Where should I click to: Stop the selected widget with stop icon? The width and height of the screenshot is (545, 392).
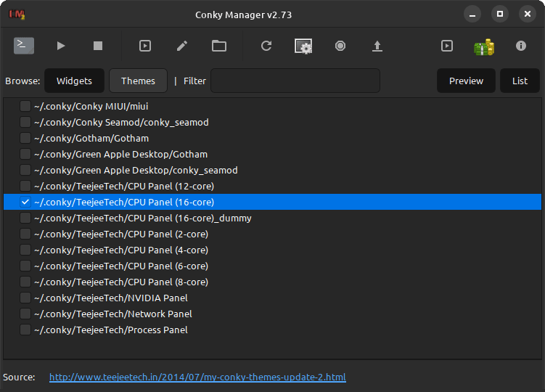point(98,46)
